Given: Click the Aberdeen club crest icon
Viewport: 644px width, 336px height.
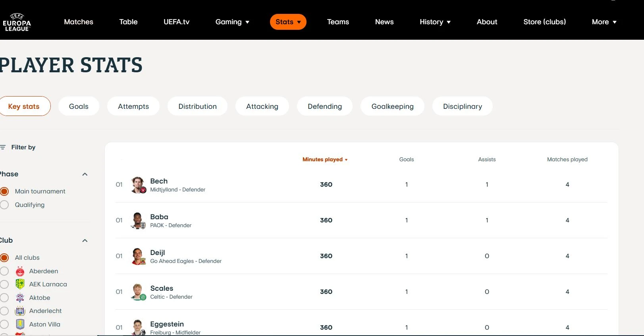Looking at the screenshot, I should tap(20, 271).
